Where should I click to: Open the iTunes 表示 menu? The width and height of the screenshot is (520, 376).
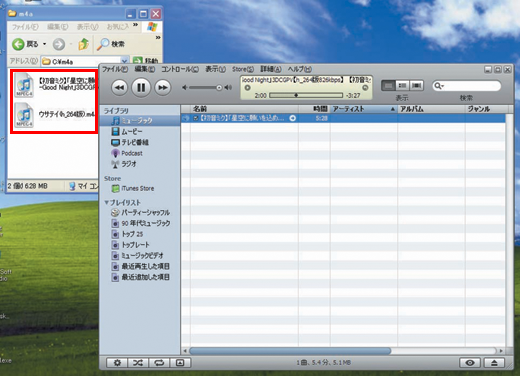point(215,69)
